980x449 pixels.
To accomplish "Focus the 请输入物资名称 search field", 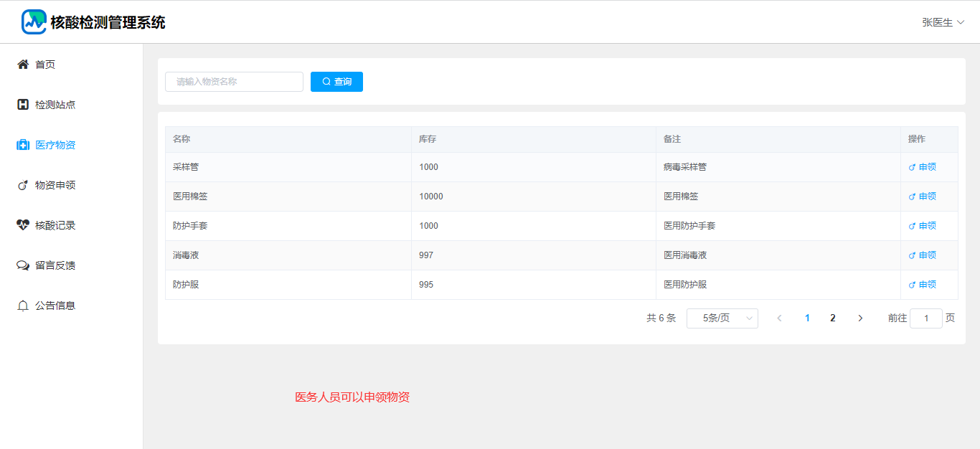I will [234, 82].
